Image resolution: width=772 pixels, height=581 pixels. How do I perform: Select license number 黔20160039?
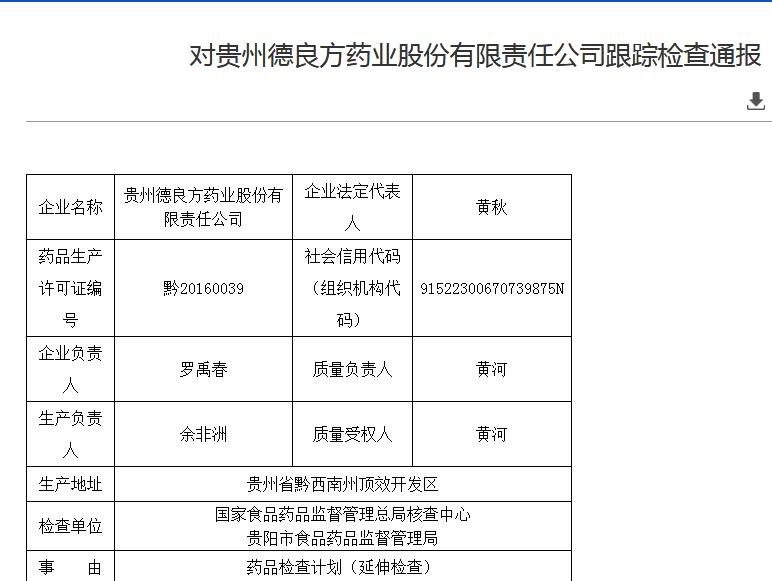pyautogui.click(x=203, y=289)
